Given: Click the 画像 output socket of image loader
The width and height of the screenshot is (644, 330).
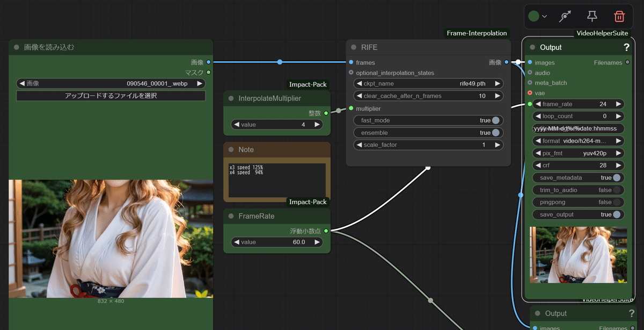Looking at the screenshot, I should pos(209,62).
